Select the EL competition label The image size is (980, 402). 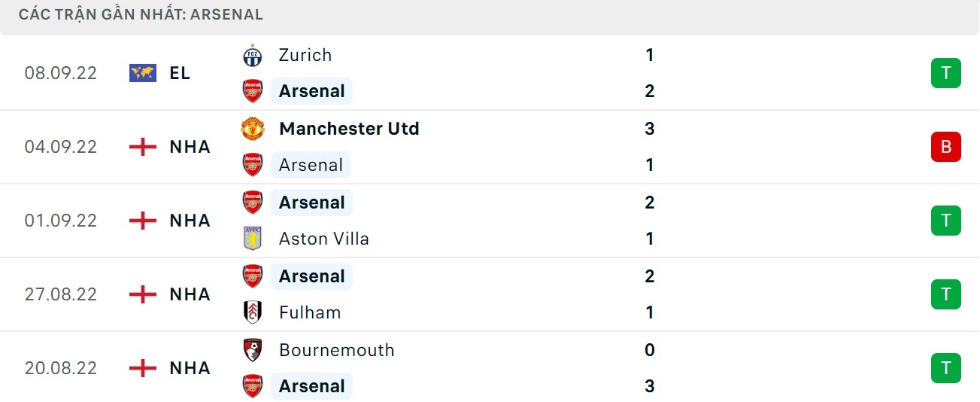pyautogui.click(x=180, y=73)
